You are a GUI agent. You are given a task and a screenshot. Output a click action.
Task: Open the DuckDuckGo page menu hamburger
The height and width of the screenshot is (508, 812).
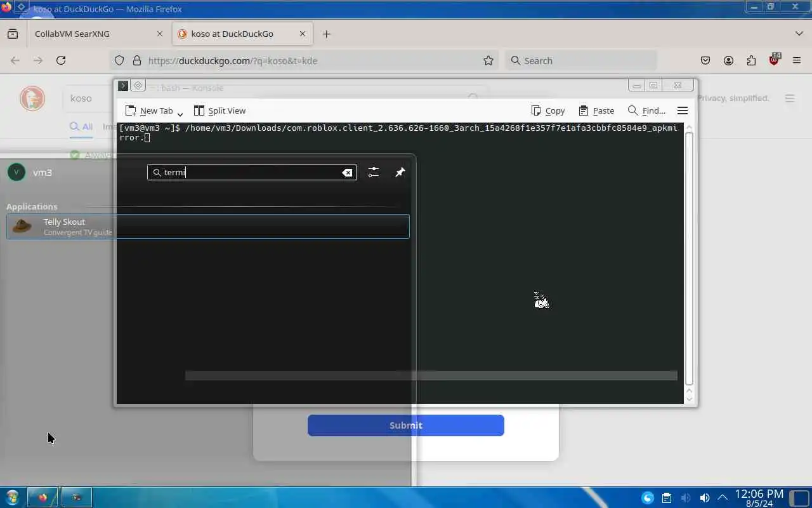pos(790,98)
